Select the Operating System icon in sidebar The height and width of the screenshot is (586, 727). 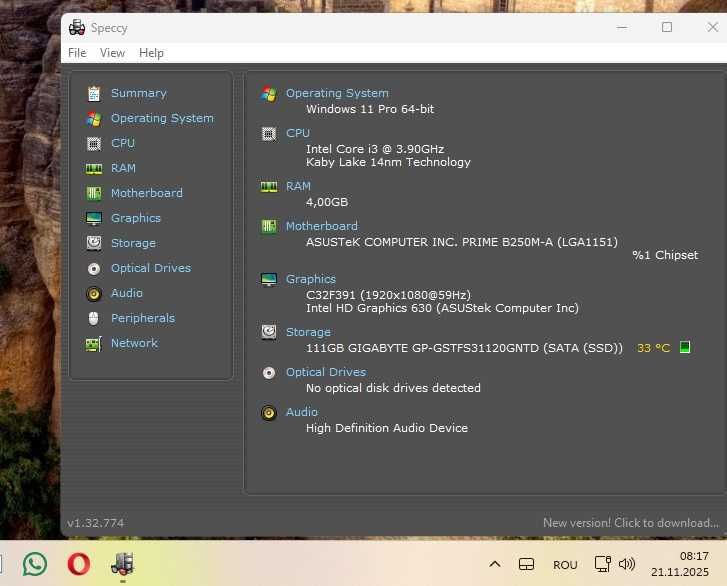click(x=94, y=119)
